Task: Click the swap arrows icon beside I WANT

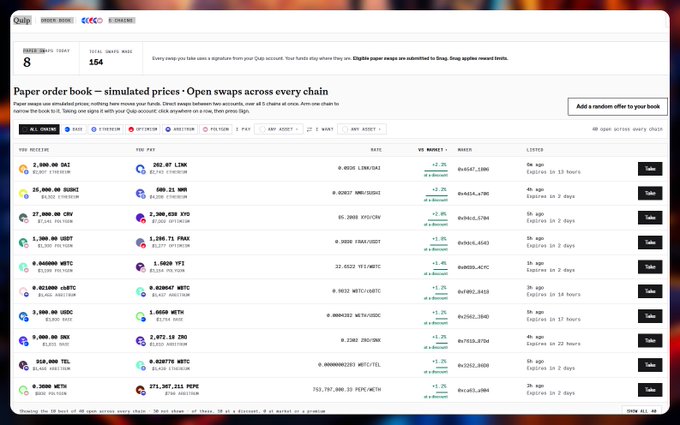Action: click(x=309, y=129)
